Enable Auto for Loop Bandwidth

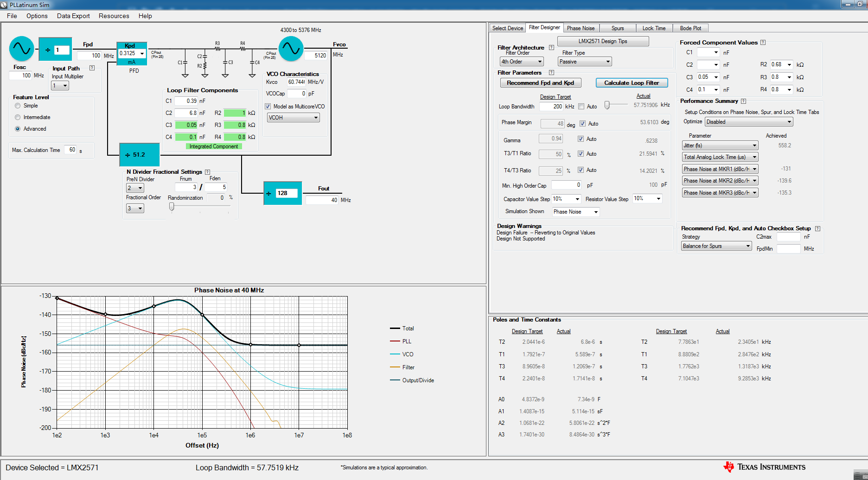pyautogui.click(x=581, y=107)
